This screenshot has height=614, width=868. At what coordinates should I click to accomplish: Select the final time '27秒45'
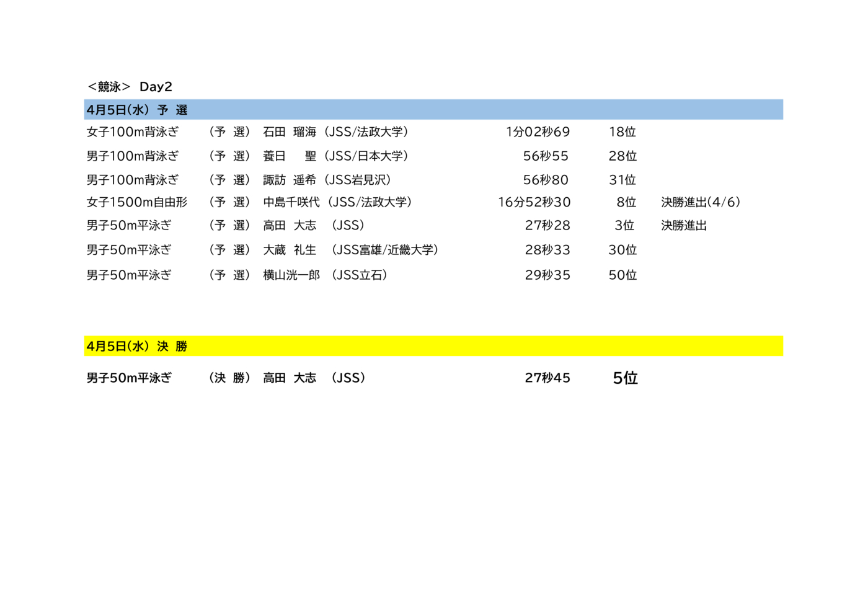[x=547, y=378]
